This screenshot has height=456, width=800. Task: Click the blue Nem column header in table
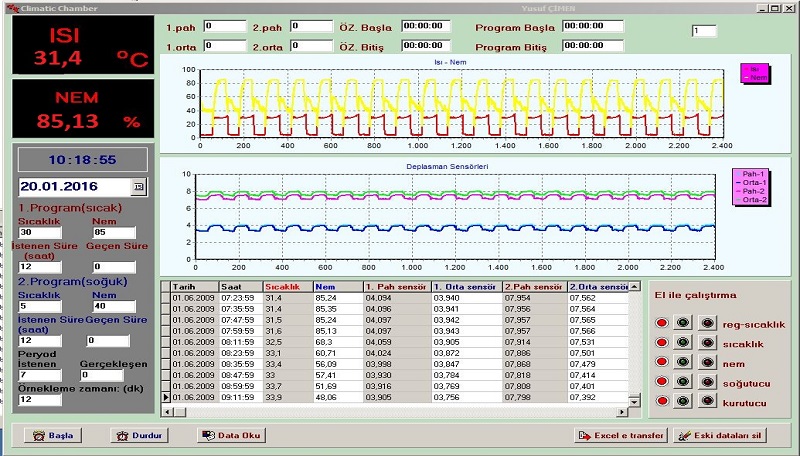pos(338,287)
